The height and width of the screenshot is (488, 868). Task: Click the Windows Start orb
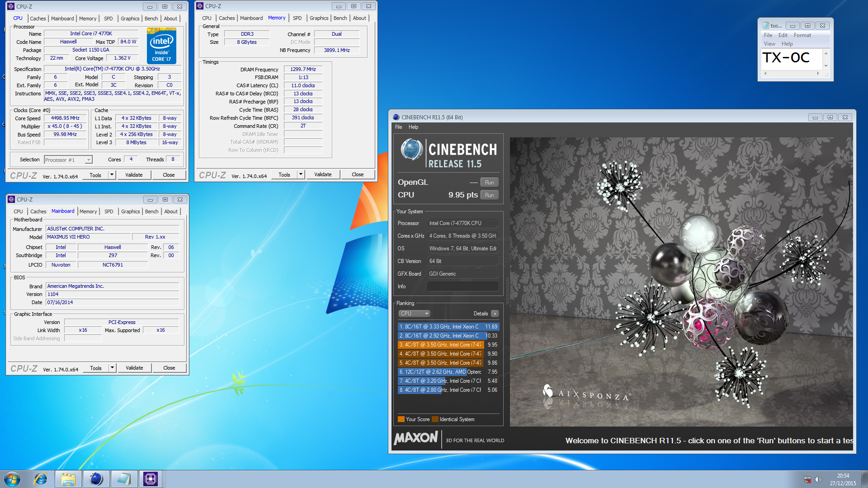[12, 479]
